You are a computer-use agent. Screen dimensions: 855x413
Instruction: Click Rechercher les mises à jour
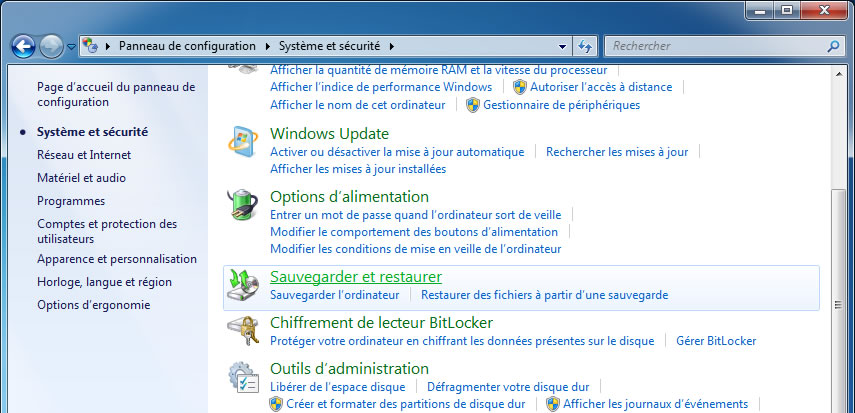(x=617, y=152)
